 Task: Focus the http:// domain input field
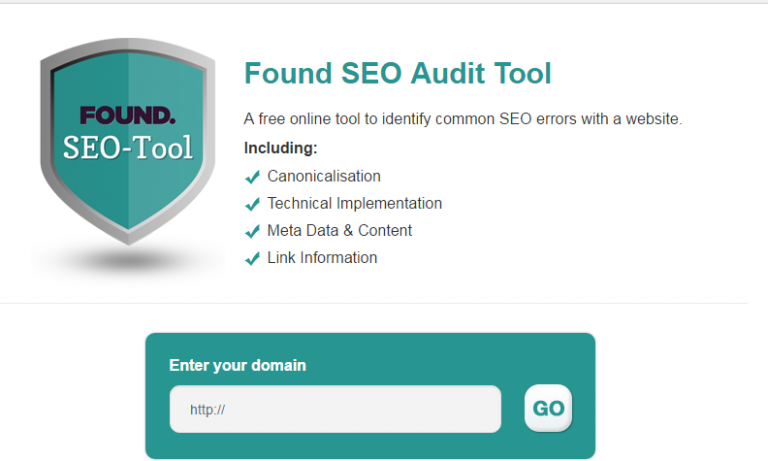pos(335,409)
